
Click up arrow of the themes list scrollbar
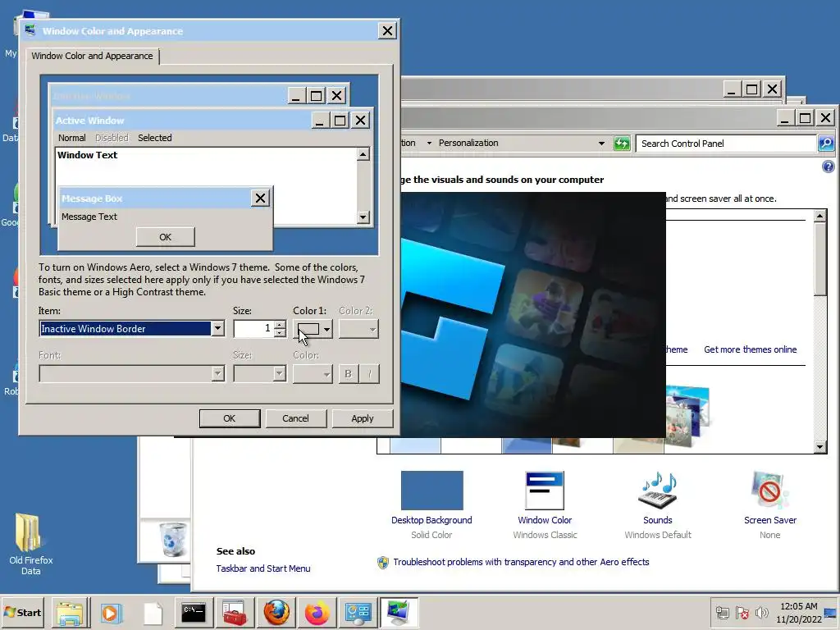[819, 216]
